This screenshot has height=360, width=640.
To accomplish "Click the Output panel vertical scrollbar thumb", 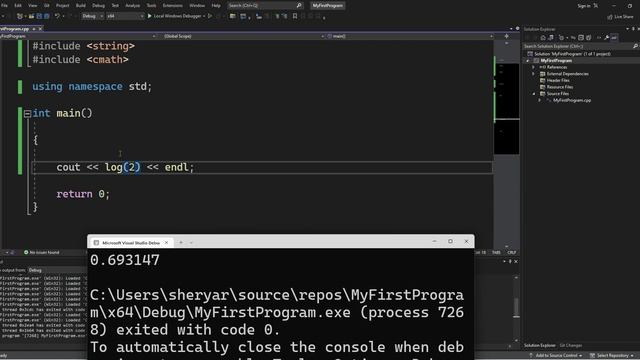I will 516,308.
